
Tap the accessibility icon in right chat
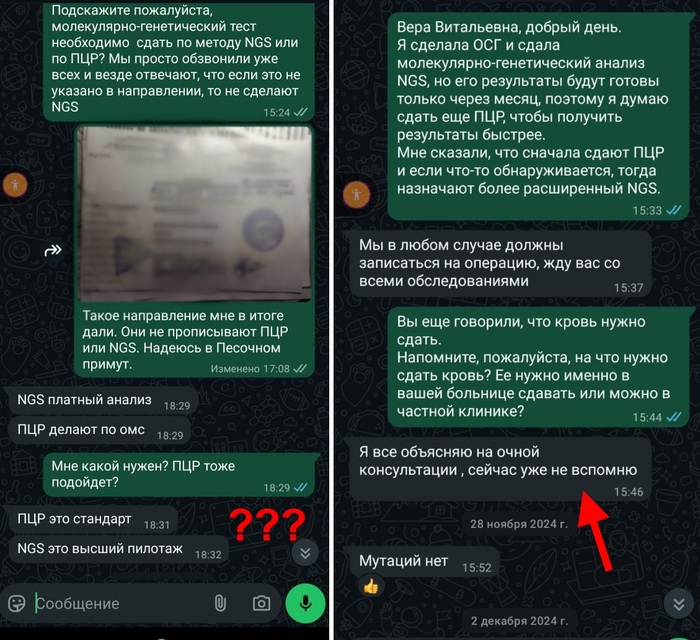point(356,195)
